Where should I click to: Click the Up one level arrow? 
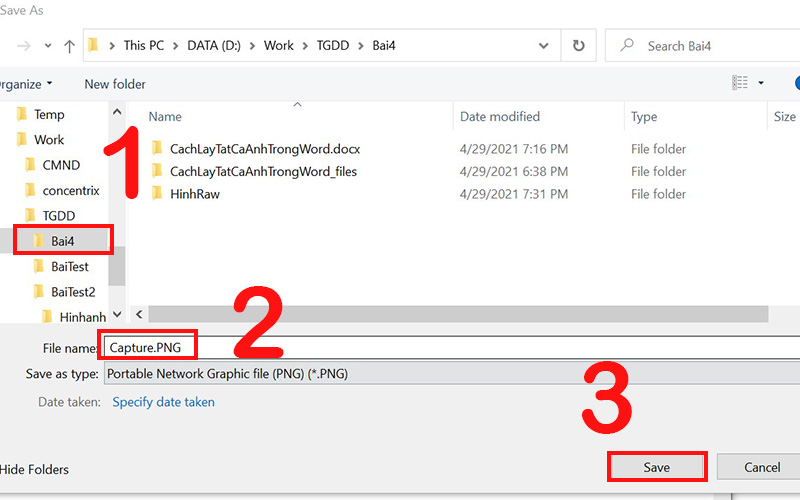pos(69,46)
